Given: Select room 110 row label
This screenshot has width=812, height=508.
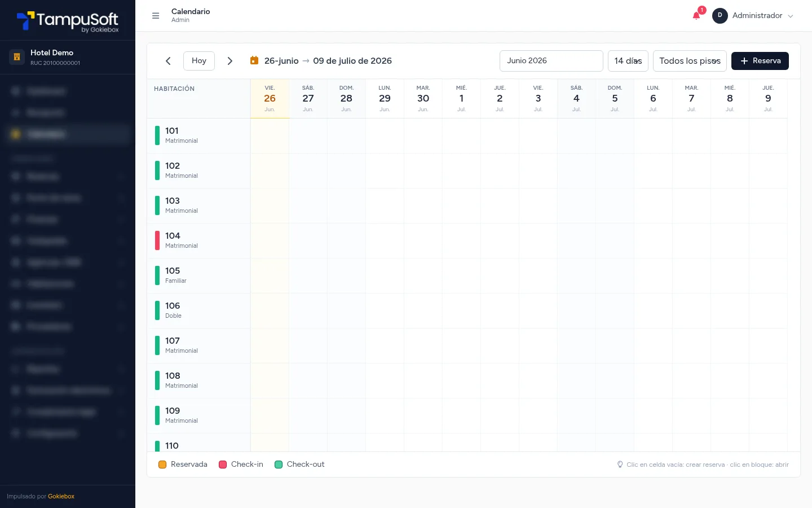Looking at the screenshot, I should (172, 446).
